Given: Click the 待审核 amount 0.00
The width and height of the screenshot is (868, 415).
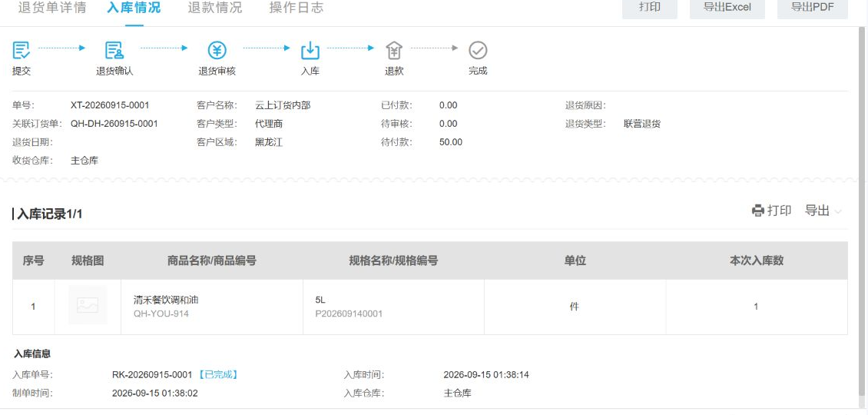Looking at the screenshot, I should tap(449, 124).
